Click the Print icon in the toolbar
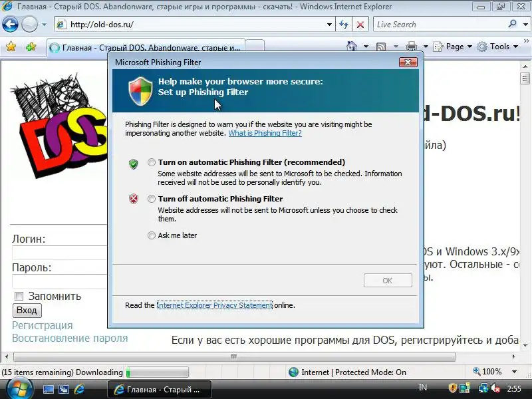The height and width of the screenshot is (399, 532). [x=412, y=47]
